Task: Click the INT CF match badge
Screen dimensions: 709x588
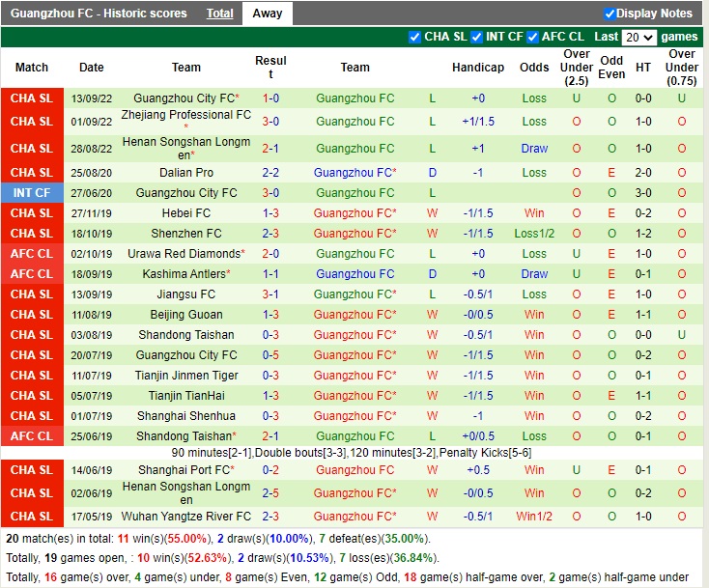Action: tap(32, 193)
